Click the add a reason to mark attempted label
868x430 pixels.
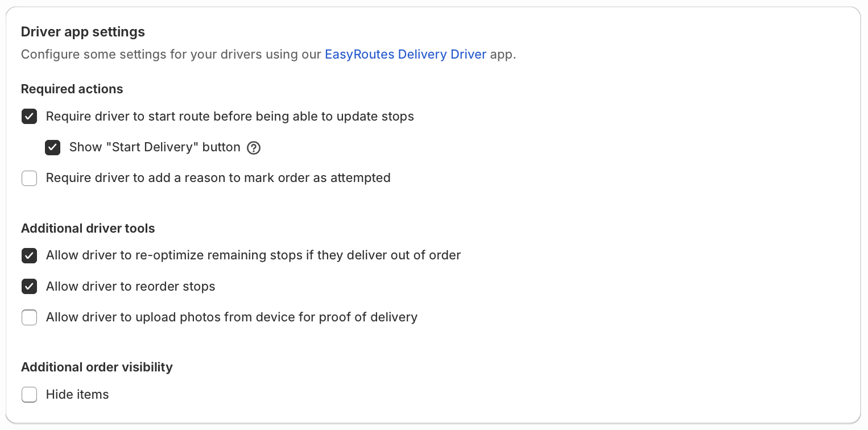coord(218,178)
